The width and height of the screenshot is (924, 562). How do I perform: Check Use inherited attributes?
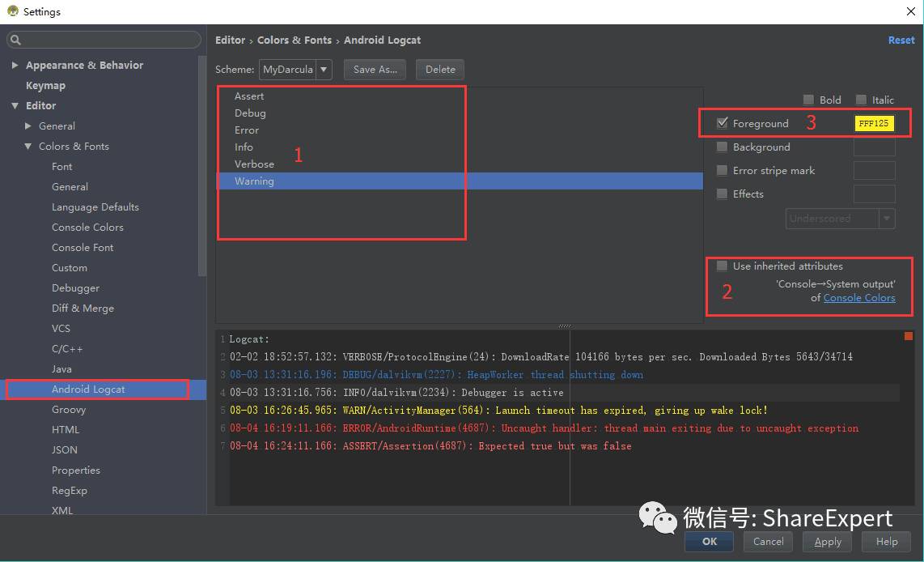point(722,266)
